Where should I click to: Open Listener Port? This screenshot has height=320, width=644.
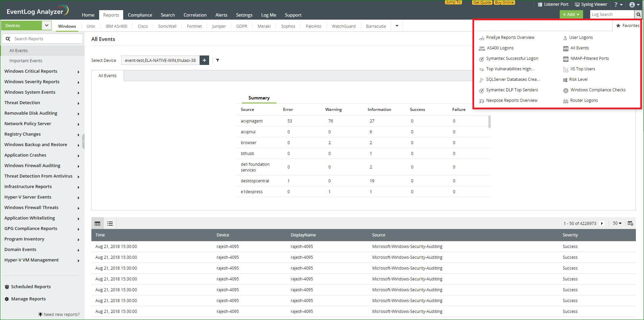(x=553, y=4)
